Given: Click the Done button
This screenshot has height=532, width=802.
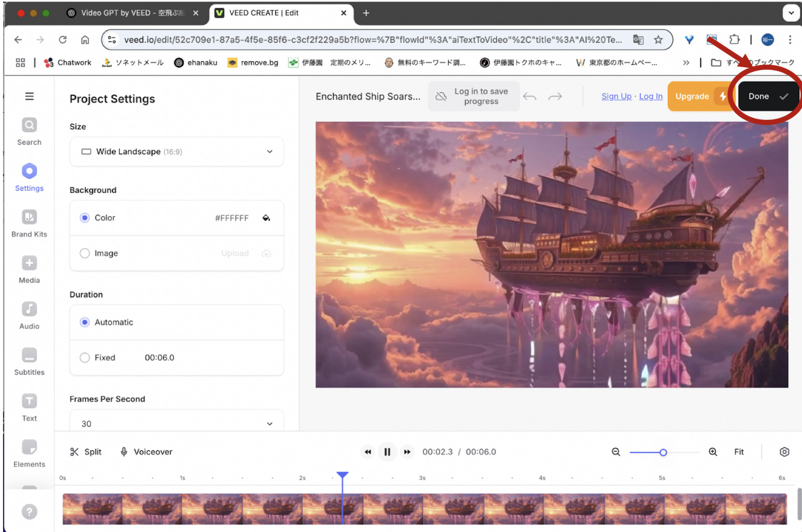Looking at the screenshot, I should pos(768,96).
